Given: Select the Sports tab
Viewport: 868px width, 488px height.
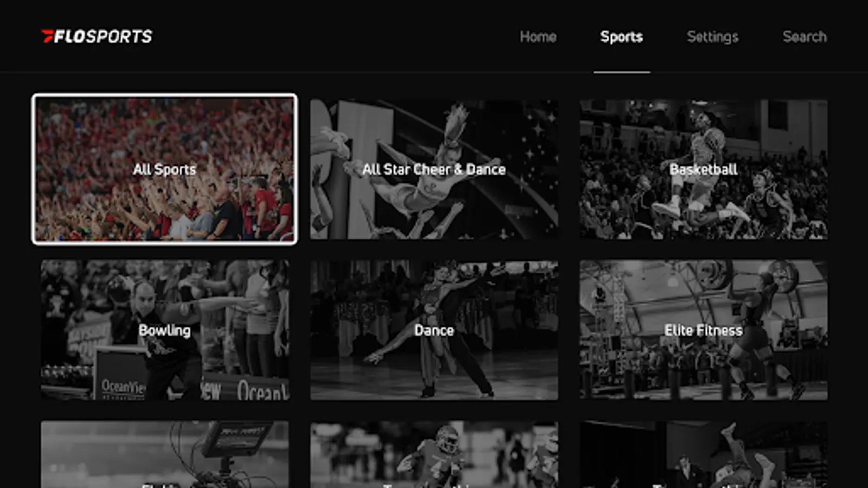Looking at the screenshot, I should [622, 37].
